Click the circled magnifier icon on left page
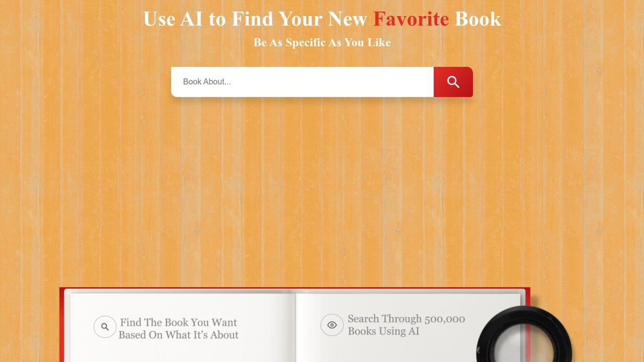Viewport: 644px width, 362px height. pyautogui.click(x=105, y=327)
